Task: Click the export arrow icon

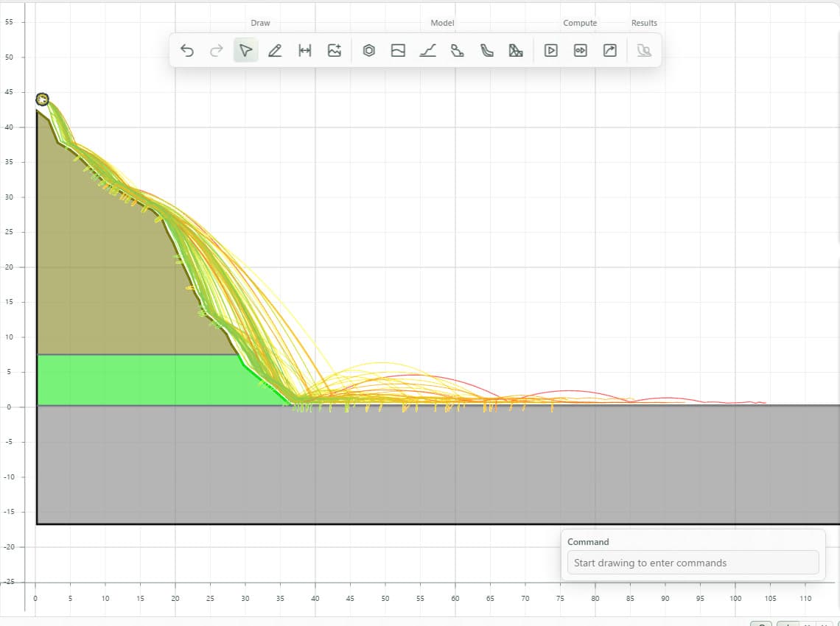Action: pos(609,50)
